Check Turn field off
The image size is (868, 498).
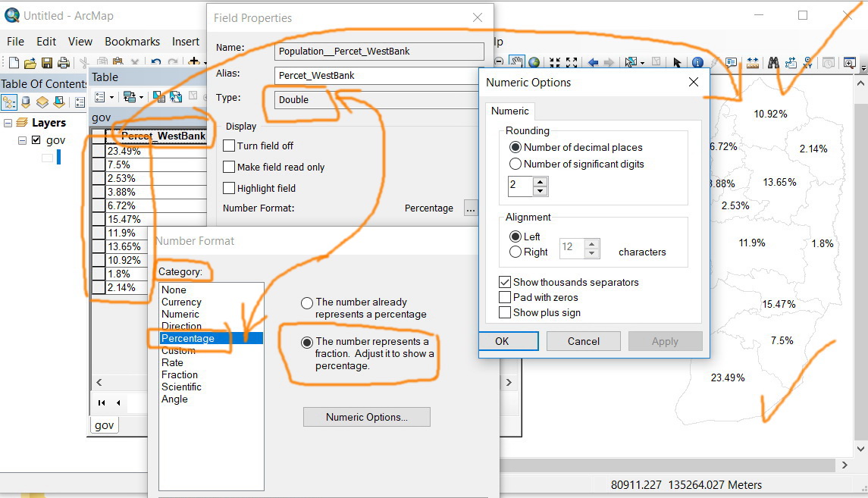coord(229,146)
